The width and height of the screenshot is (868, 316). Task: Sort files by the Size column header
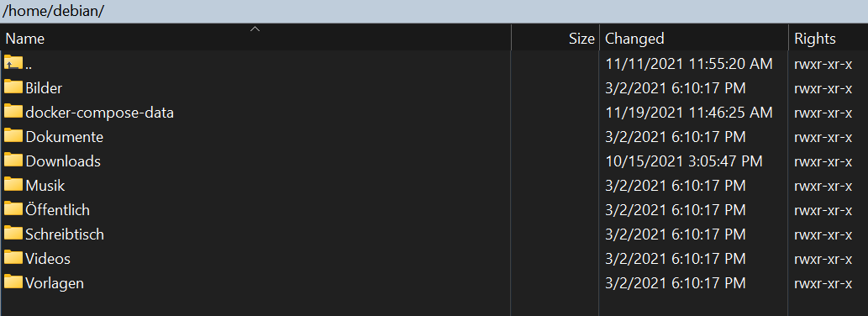(555, 38)
